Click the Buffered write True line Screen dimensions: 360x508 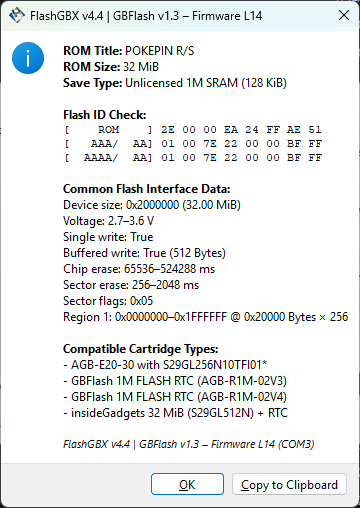(144, 253)
